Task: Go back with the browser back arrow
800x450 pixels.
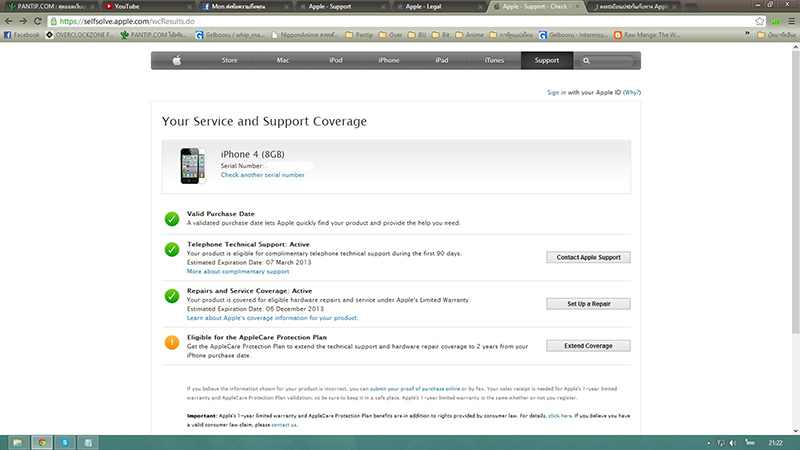Action: [x=9, y=21]
